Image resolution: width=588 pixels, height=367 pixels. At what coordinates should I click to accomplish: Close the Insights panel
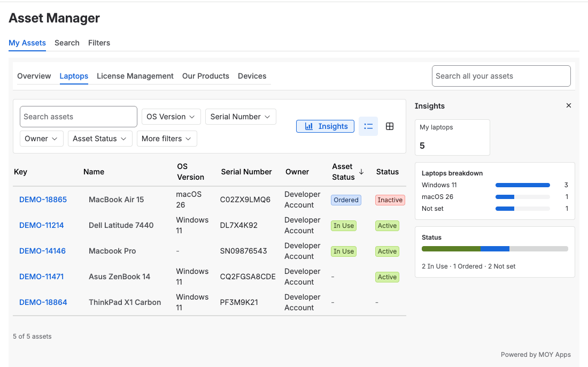569,106
